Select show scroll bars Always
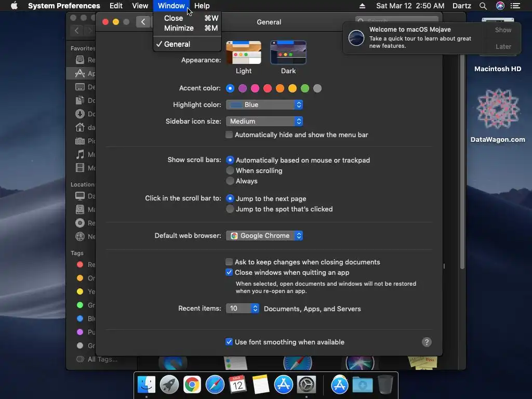532x399 pixels. pos(230,181)
